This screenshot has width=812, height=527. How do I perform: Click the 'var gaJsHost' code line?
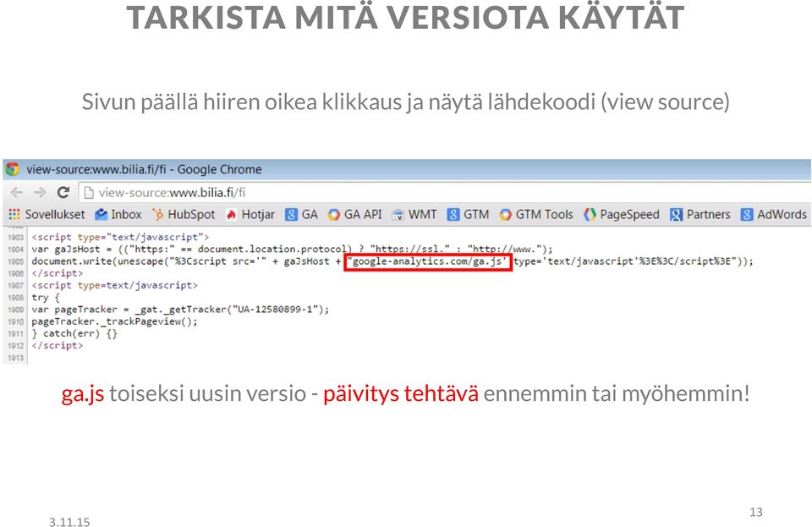pyautogui.click(x=292, y=249)
